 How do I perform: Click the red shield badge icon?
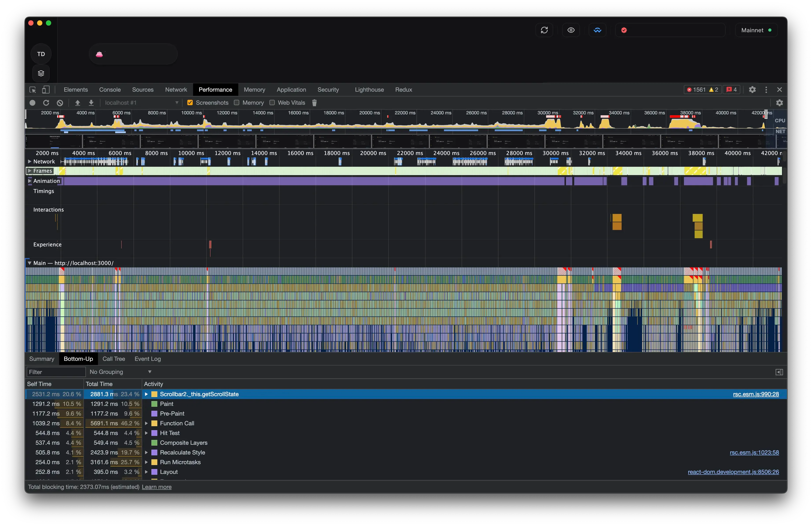pyautogui.click(x=624, y=30)
